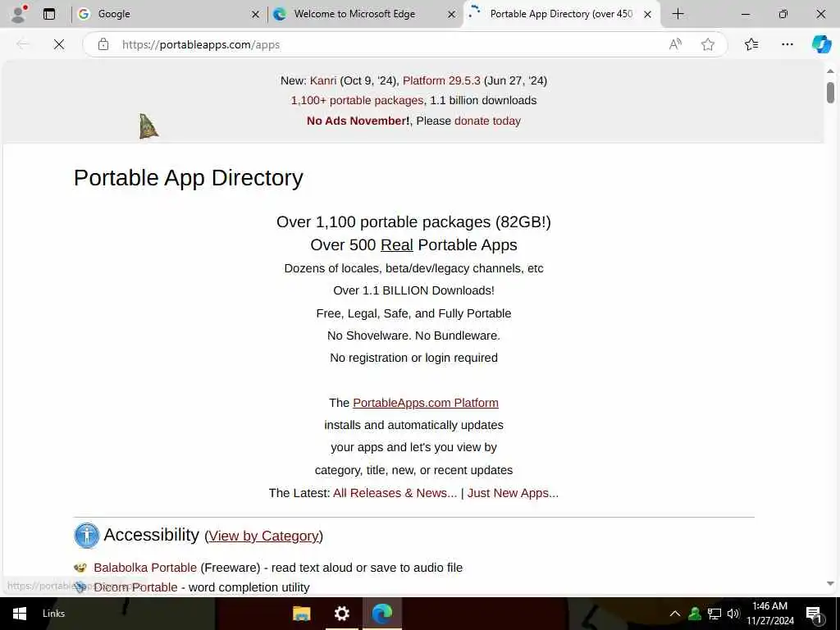Click the Portable App Directory heading
The image size is (840, 630).
coord(189,178)
